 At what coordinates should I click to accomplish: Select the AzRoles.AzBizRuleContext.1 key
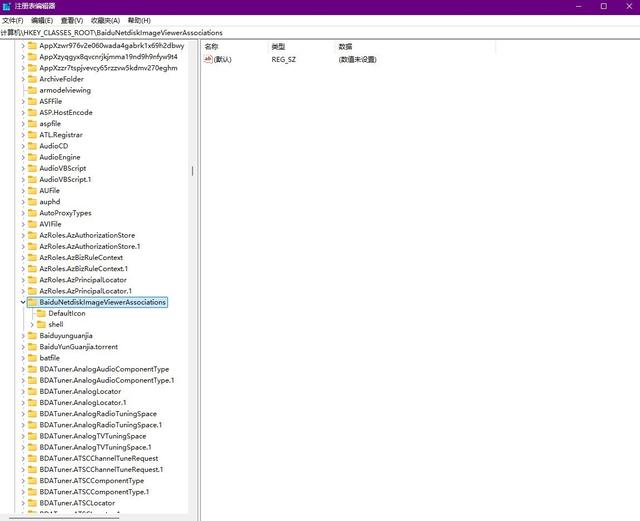coord(84,269)
